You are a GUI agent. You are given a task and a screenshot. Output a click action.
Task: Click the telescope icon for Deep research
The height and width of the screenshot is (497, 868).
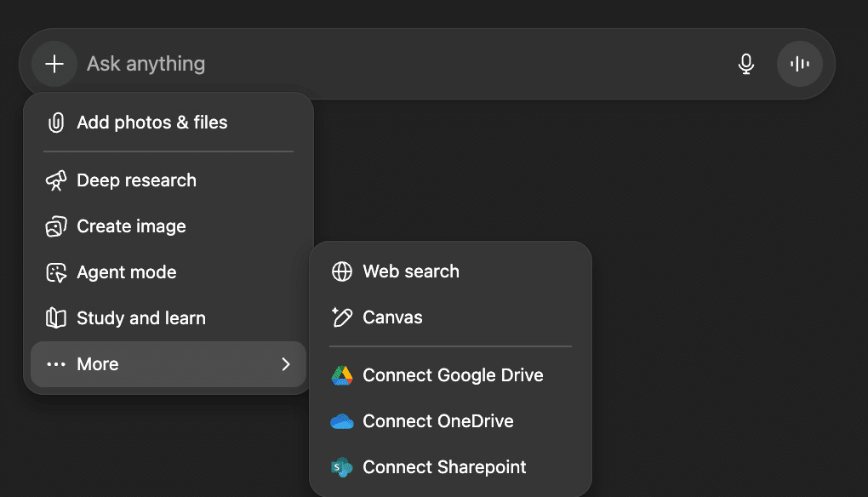[x=56, y=180]
